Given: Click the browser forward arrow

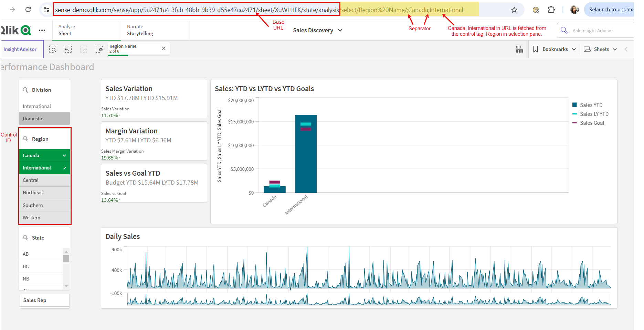Looking at the screenshot, I should pyautogui.click(x=13, y=10).
